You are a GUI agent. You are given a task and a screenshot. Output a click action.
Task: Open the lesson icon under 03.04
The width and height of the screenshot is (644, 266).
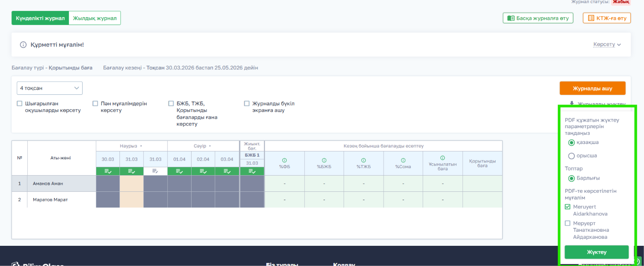pyautogui.click(x=227, y=171)
